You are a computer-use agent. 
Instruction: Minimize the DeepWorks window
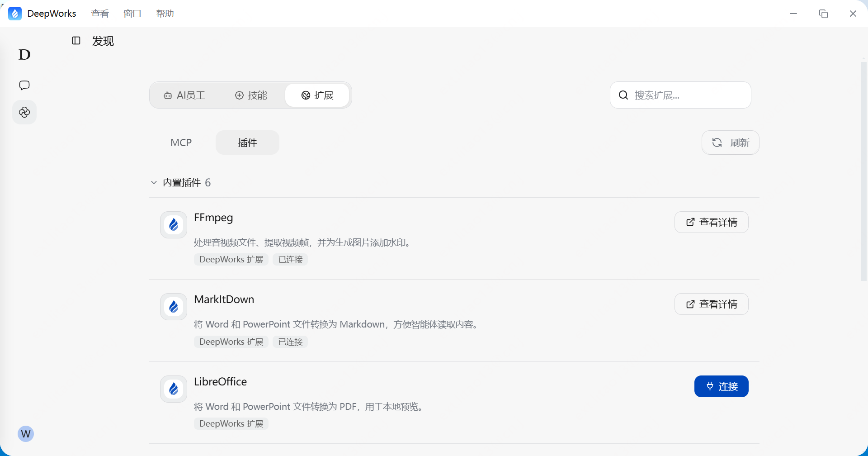click(793, 14)
